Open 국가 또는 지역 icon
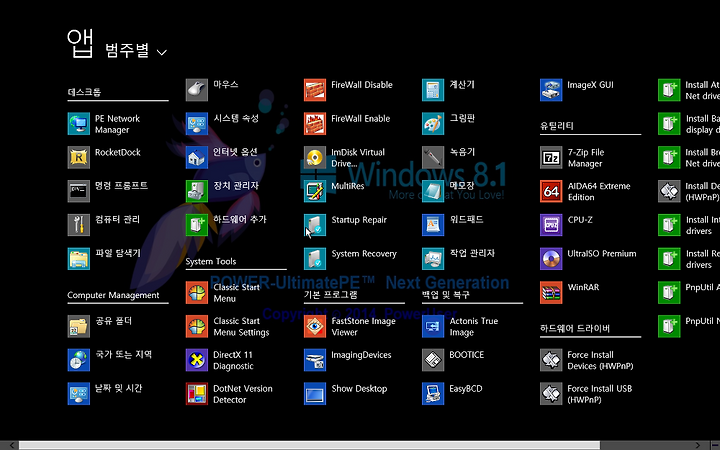The image size is (720, 450). pos(79,360)
